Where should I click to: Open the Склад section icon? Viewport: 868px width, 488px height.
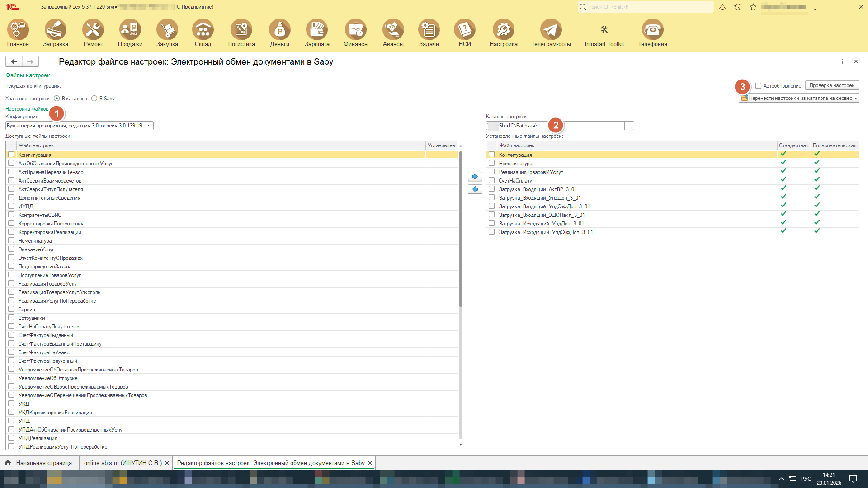click(203, 30)
